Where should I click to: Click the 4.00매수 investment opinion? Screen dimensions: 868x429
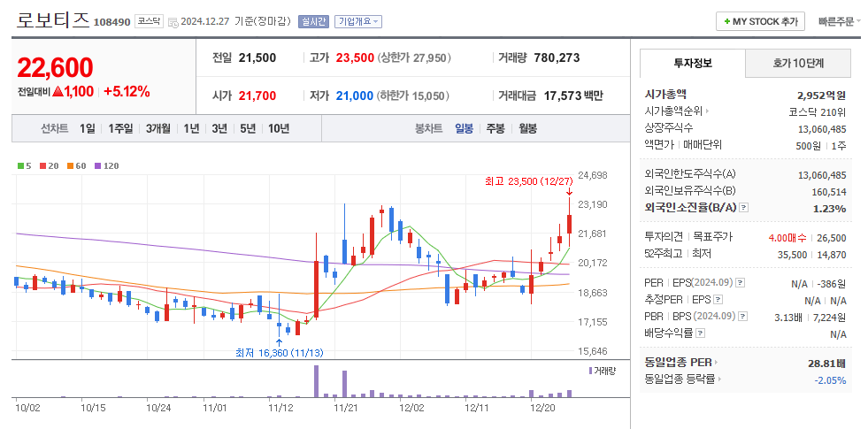tap(787, 237)
